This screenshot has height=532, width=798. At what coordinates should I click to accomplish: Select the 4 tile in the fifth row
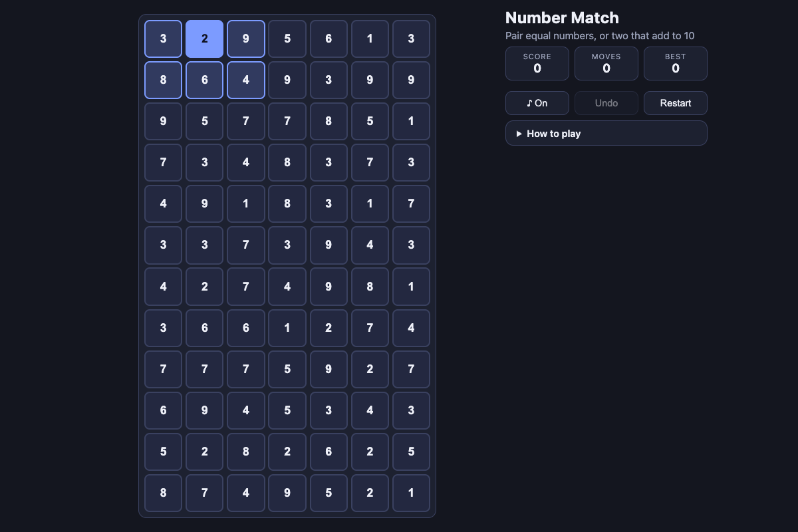164,203
